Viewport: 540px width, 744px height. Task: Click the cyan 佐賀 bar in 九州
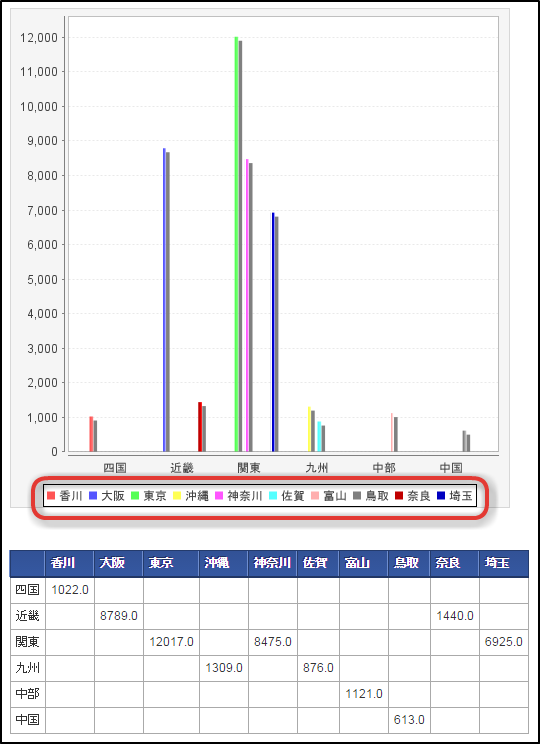tap(319, 436)
